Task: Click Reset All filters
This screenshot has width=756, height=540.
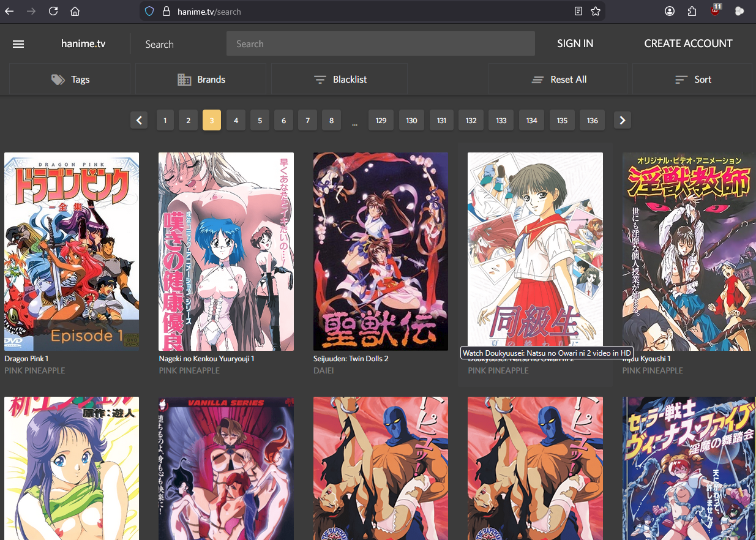Action: click(x=560, y=80)
